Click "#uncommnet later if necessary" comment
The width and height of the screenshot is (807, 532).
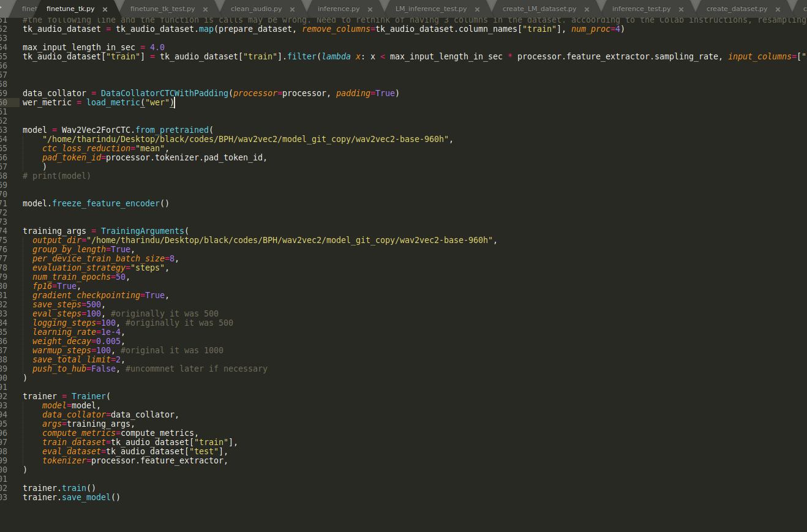point(197,369)
